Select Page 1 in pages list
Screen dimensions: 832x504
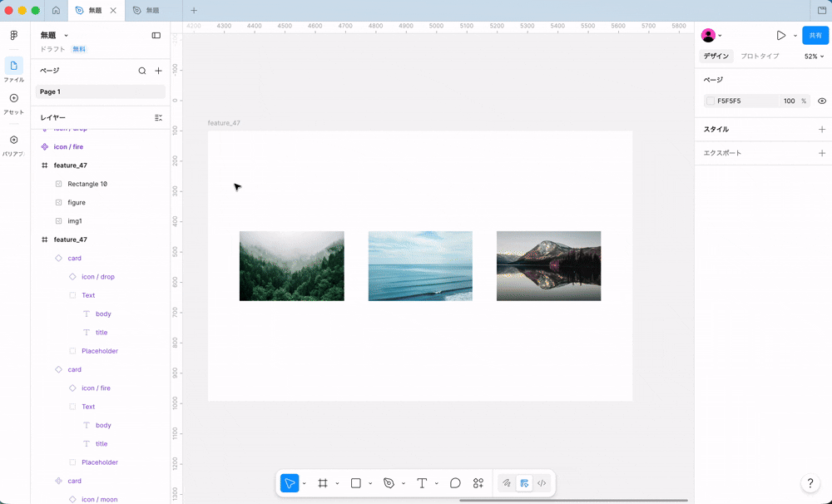(x=101, y=91)
